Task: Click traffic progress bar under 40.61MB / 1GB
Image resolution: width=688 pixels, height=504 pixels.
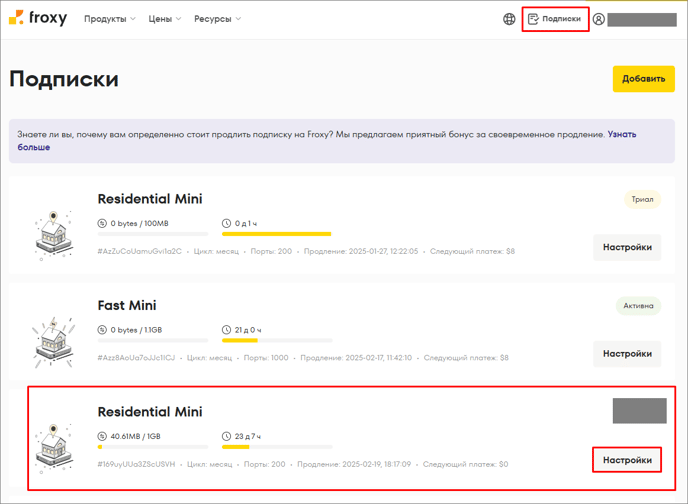Action: [x=153, y=447]
